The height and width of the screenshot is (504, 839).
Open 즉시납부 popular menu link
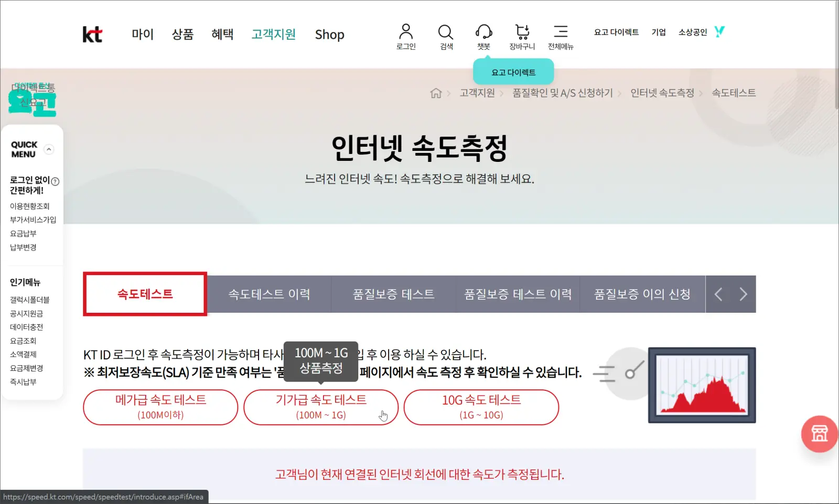pyautogui.click(x=23, y=382)
